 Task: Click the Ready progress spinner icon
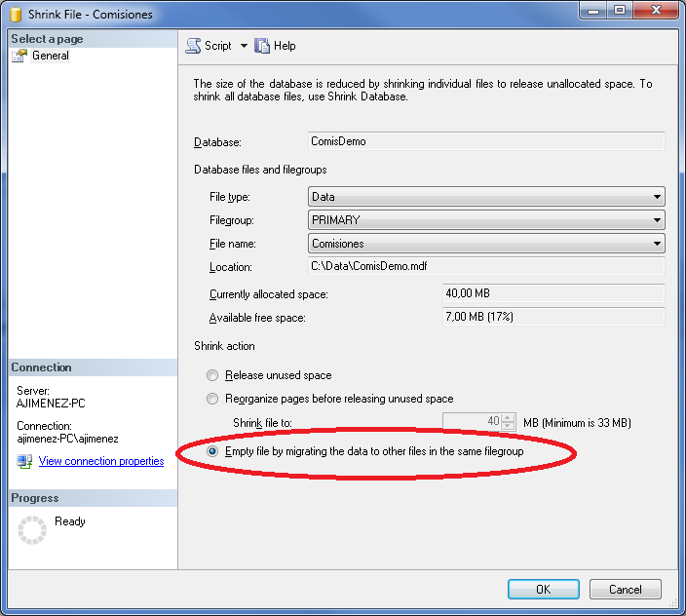pos(32,530)
